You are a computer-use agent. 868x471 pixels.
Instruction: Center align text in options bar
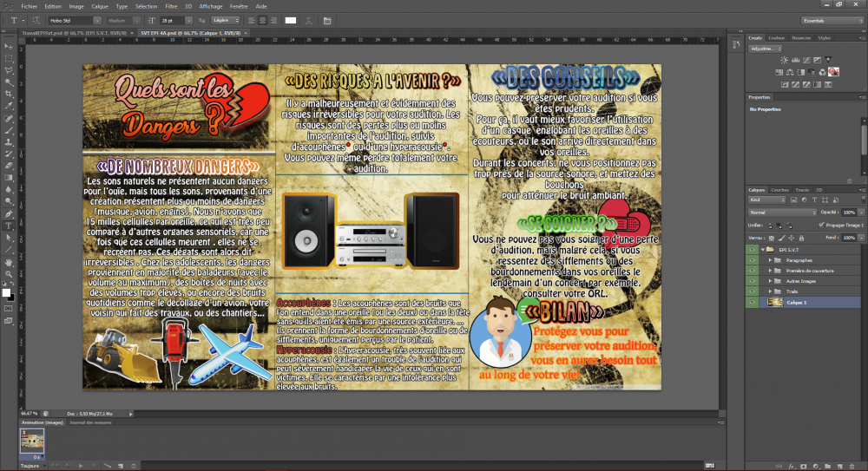pyautogui.click(x=262, y=20)
